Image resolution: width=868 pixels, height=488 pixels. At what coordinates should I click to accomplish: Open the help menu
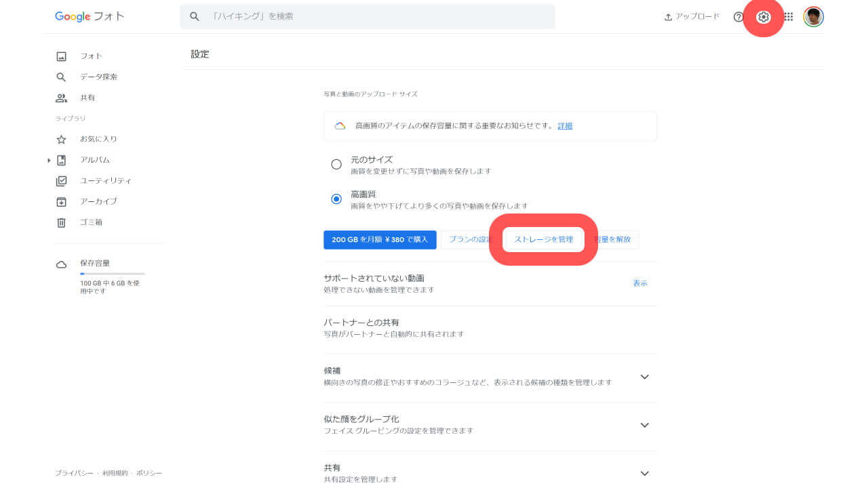[738, 17]
